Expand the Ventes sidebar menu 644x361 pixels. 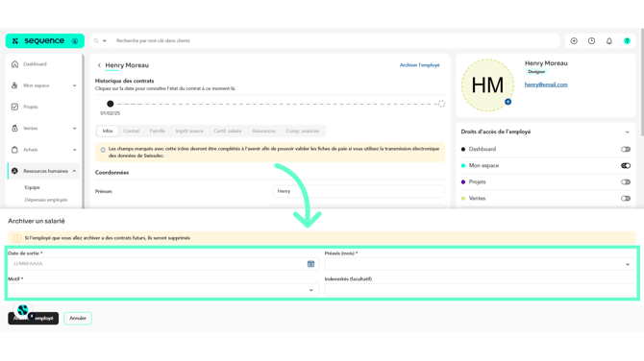pyautogui.click(x=74, y=129)
